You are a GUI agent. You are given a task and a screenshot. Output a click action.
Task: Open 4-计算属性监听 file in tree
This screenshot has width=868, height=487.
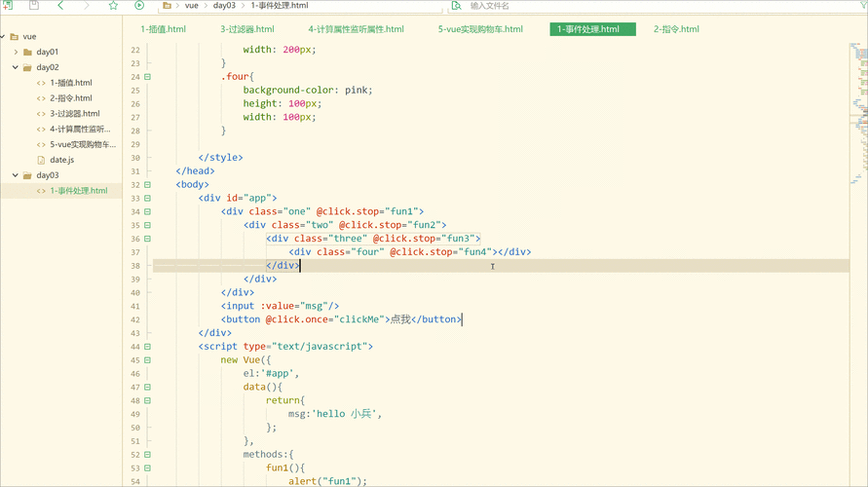click(x=80, y=129)
